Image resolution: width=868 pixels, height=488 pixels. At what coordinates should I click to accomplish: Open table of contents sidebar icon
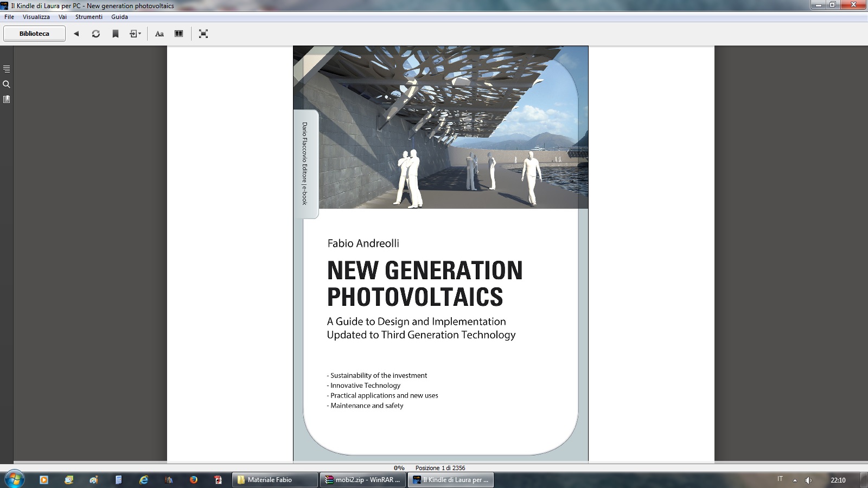[x=7, y=69]
